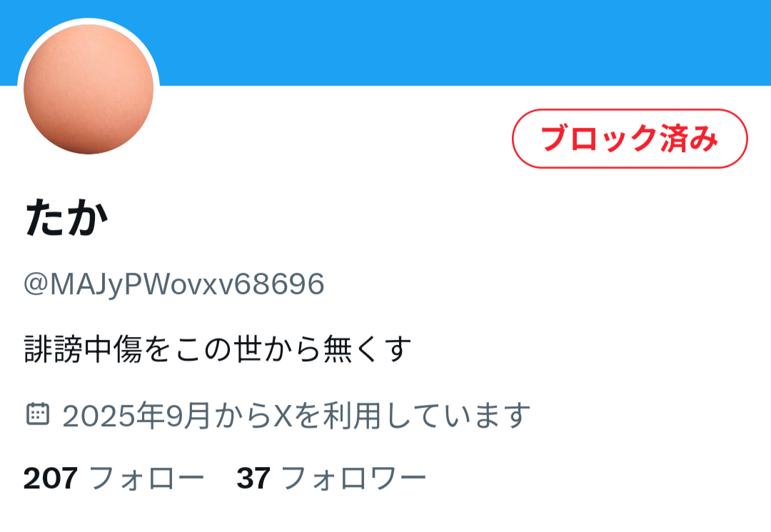771x532 pixels.
Task: Click the @ symbol of the username handle
Action: coord(36,284)
